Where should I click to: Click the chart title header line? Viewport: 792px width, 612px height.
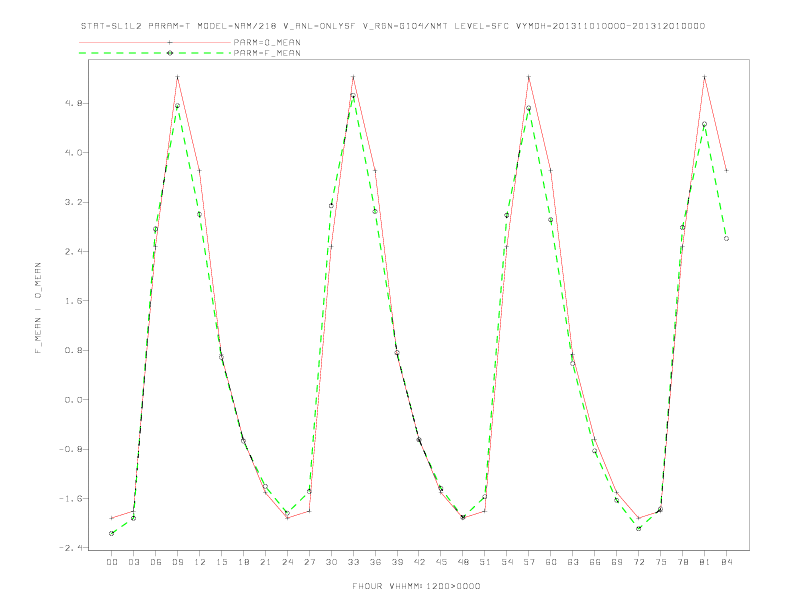[392, 26]
